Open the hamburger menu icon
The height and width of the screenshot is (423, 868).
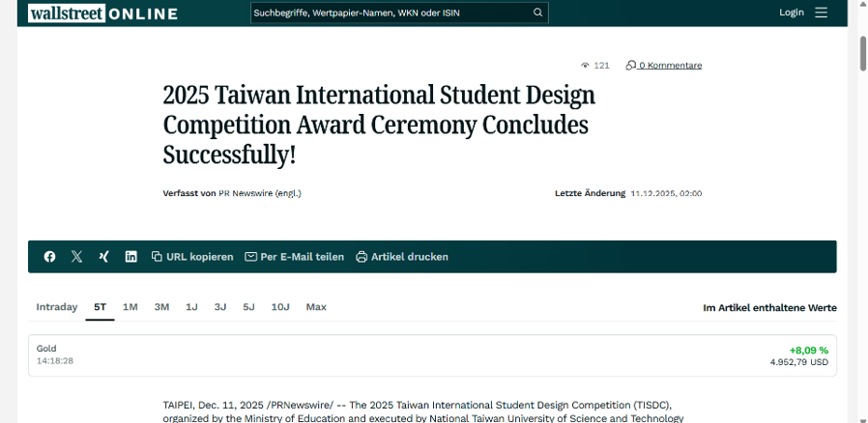pyautogui.click(x=821, y=13)
